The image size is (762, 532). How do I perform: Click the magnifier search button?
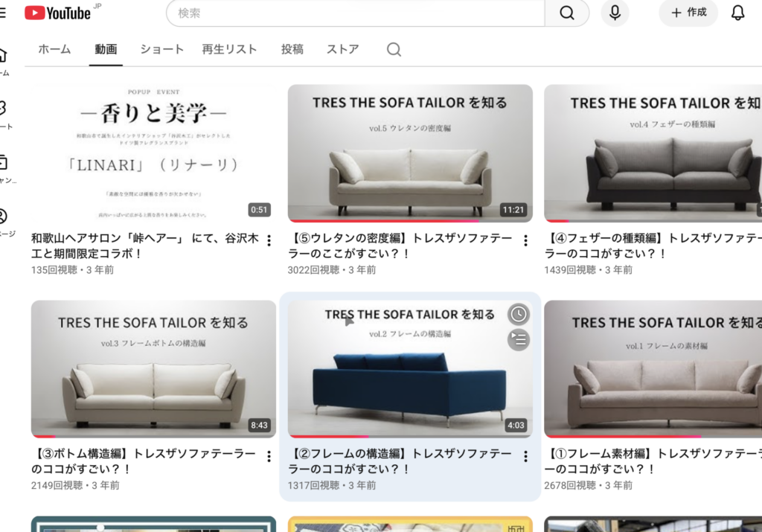point(566,13)
